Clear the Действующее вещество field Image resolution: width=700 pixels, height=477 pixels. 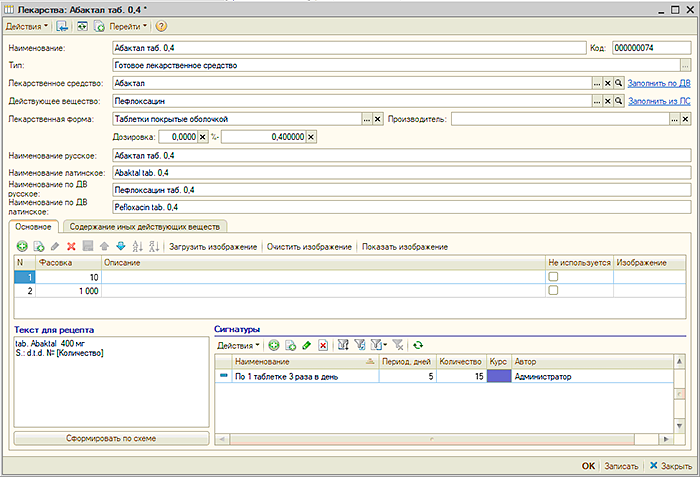pos(607,101)
